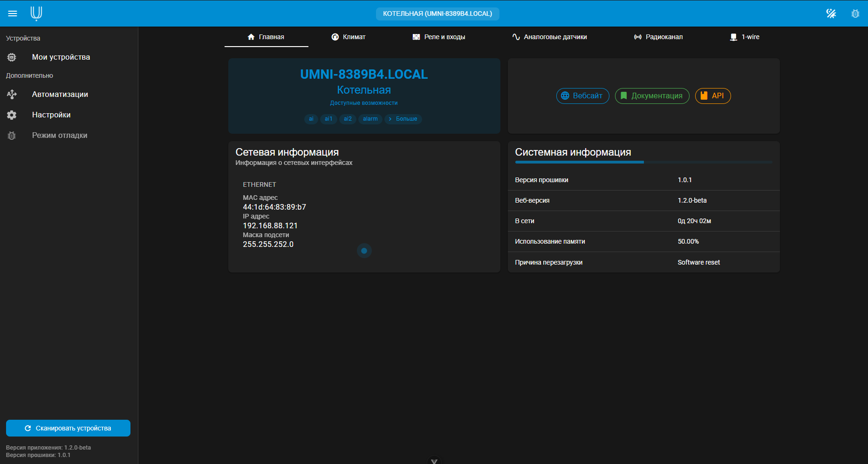
Task: Switch to the Главная tab
Action: [266, 37]
